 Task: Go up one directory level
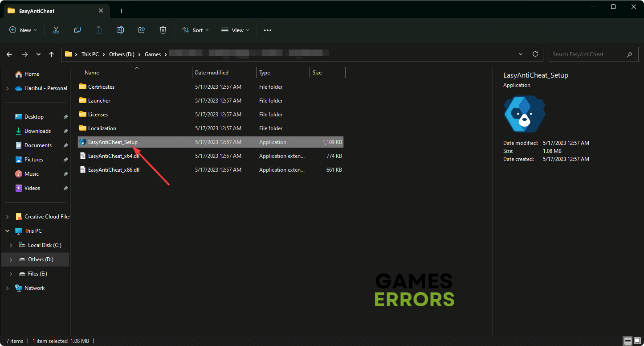point(52,54)
